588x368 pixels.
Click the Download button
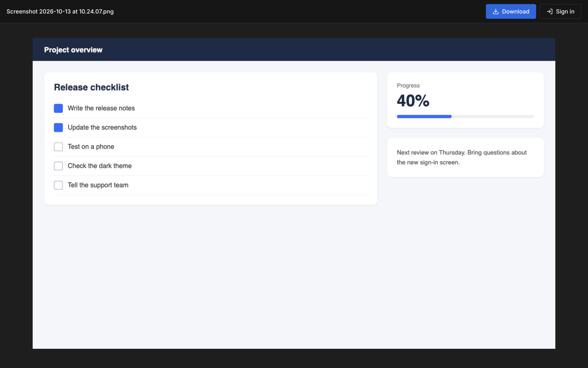(511, 11)
